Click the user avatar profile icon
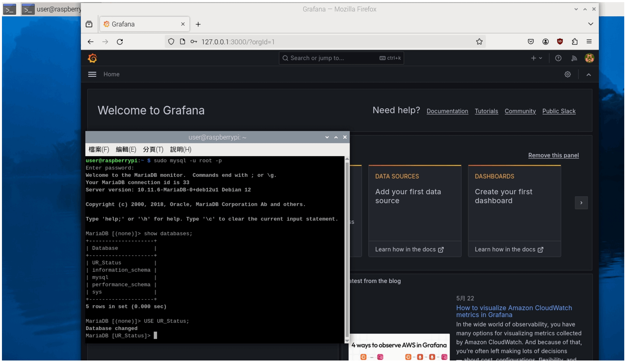Screen dimensions: 626x364 pyautogui.click(x=590, y=58)
